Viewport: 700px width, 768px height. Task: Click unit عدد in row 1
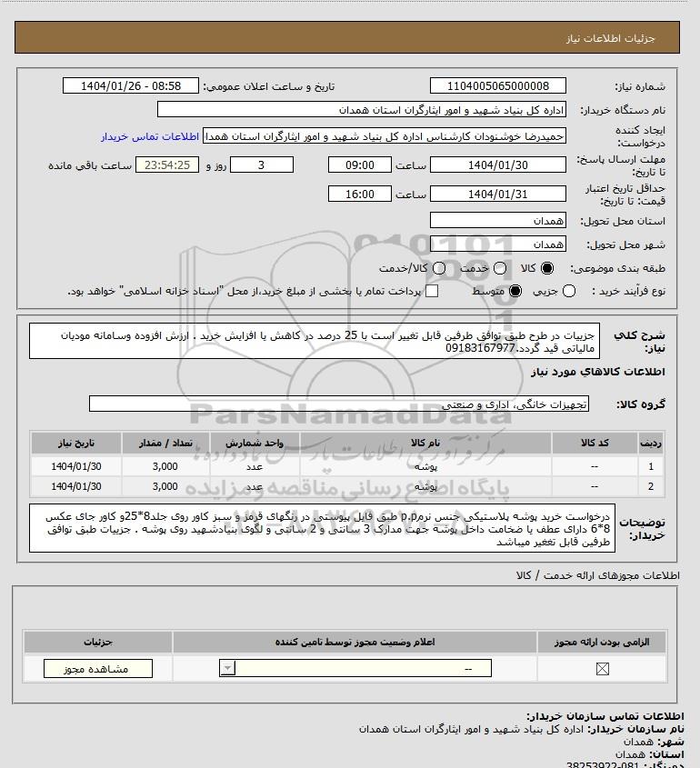(255, 467)
